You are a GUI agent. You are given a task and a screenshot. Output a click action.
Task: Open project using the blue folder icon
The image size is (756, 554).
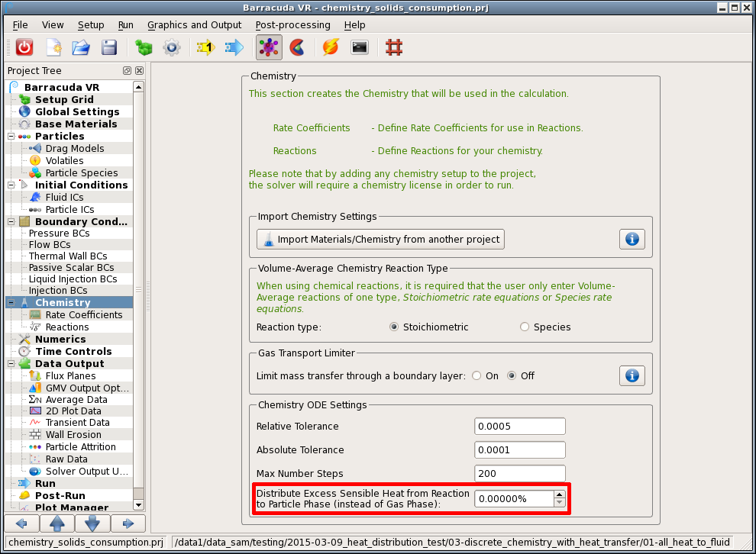81,47
